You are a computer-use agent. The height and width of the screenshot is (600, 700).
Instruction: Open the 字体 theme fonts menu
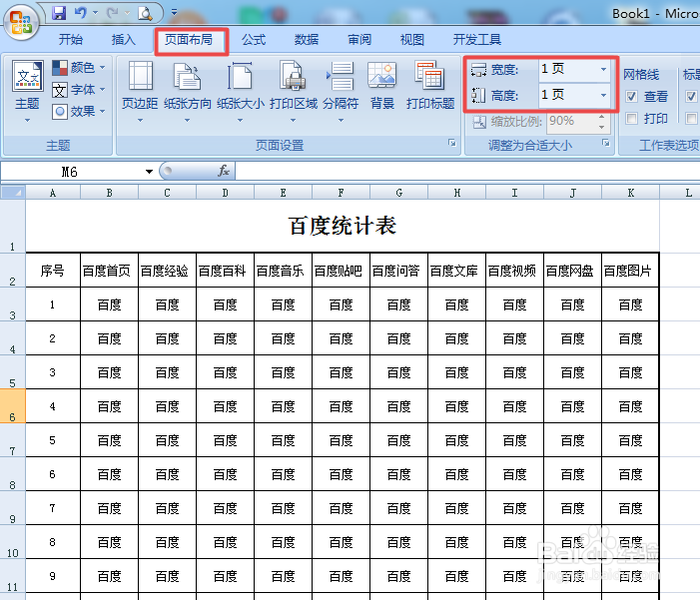(x=79, y=90)
